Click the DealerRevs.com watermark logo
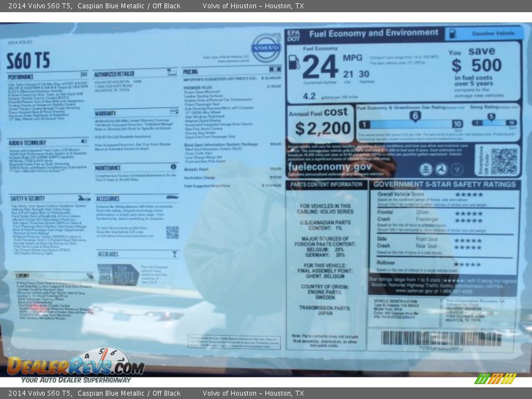The height and width of the screenshot is (399, 532). (x=76, y=365)
